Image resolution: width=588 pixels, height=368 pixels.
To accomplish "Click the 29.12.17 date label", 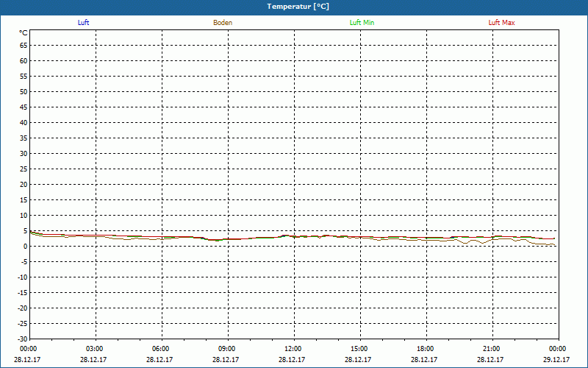I will click(556, 360).
